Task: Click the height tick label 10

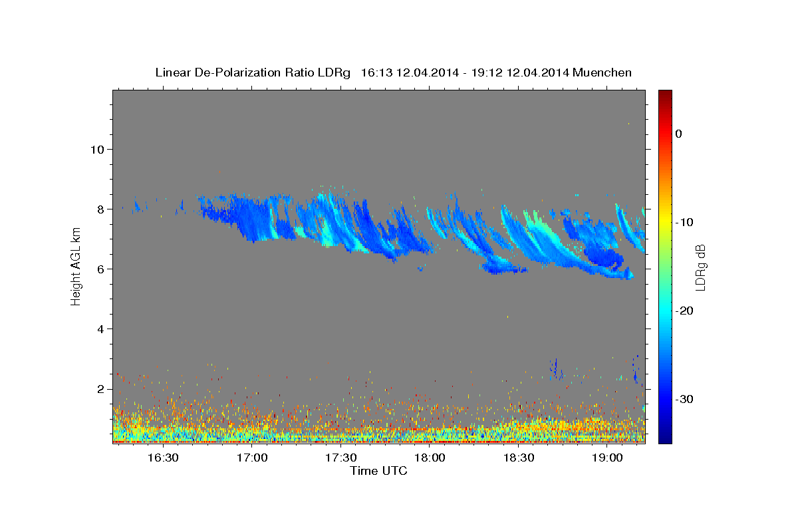Action: pyautogui.click(x=97, y=149)
